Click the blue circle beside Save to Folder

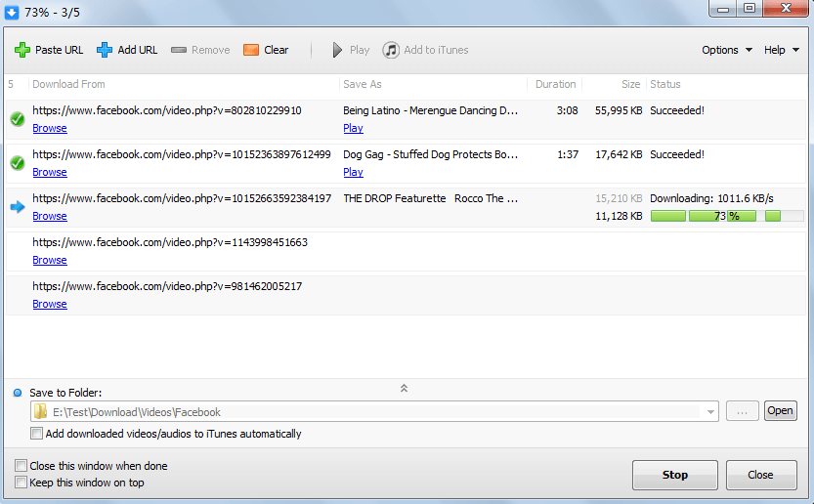(x=18, y=393)
